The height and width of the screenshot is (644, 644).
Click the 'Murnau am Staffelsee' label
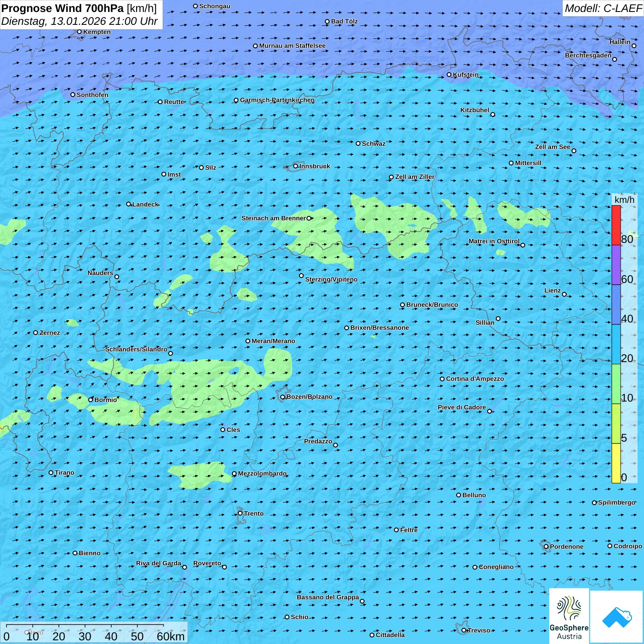coord(293,46)
